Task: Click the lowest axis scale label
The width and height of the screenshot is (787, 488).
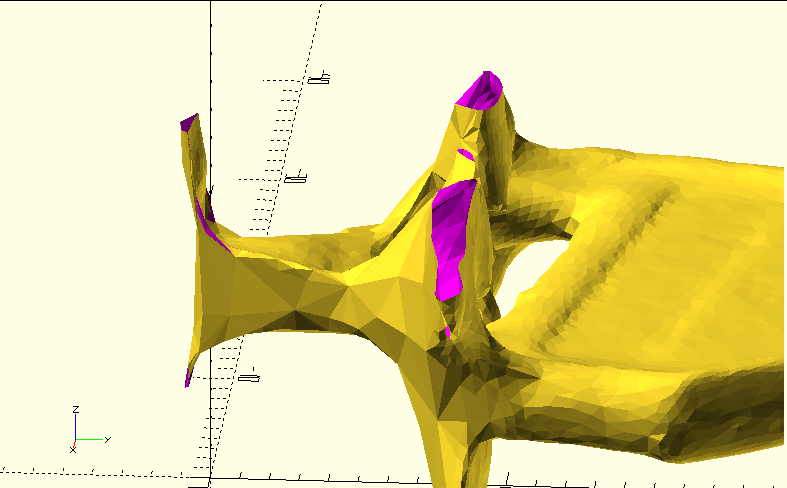Action: 249,377
